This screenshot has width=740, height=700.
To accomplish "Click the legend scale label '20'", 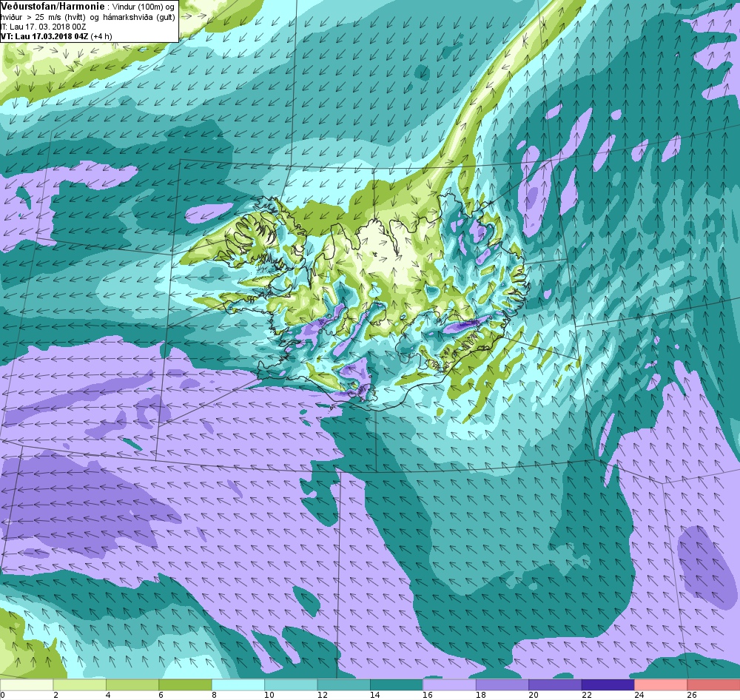I will pos(534,694).
